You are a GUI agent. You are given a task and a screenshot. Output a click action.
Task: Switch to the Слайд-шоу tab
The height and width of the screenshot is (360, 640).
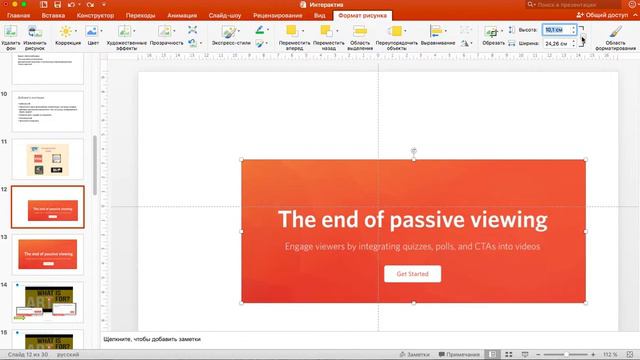click(x=225, y=16)
